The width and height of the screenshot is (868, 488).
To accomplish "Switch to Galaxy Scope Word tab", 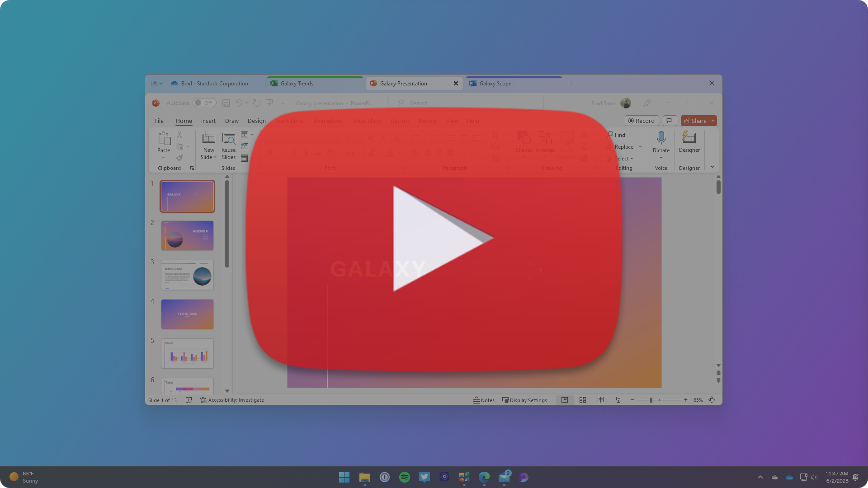I will coord(514,83).
